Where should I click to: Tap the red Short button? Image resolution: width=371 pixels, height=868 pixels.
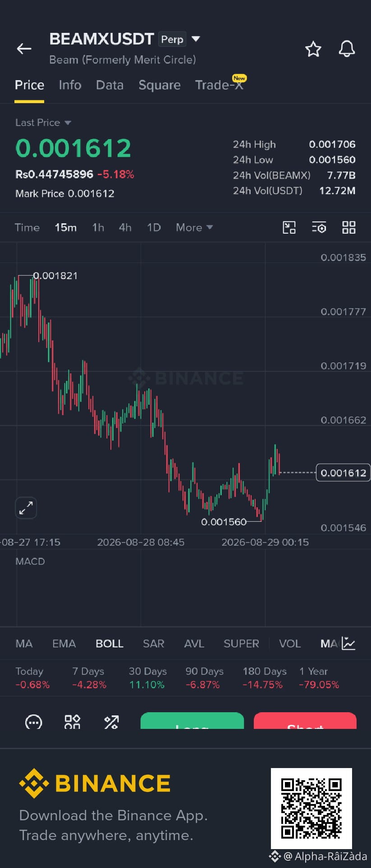[305, 721]
